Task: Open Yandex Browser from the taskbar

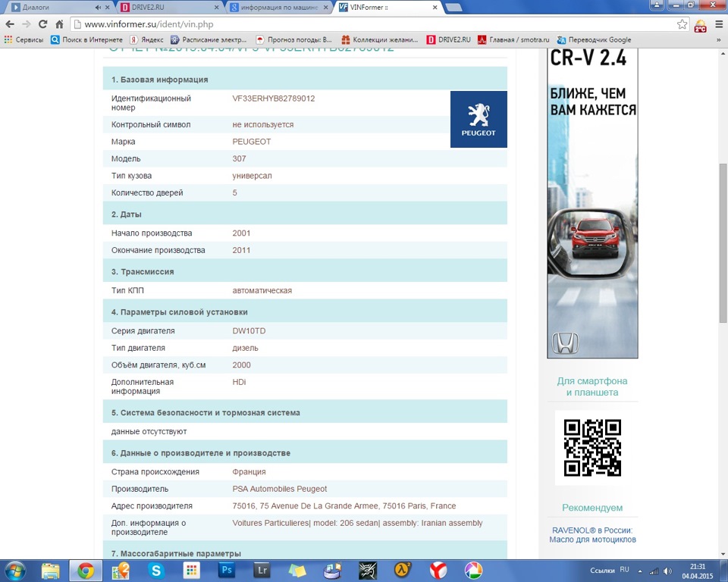Action: [438, 571]
